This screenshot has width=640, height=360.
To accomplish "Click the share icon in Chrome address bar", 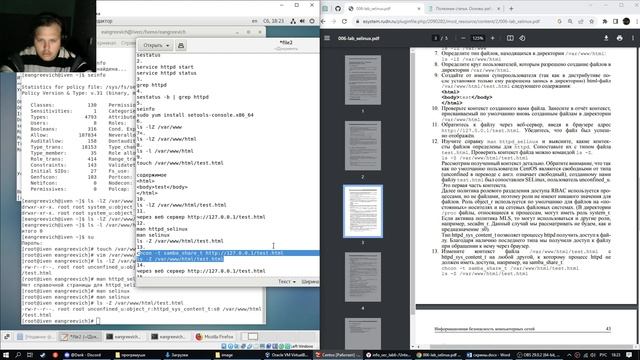I will [581, 21].
